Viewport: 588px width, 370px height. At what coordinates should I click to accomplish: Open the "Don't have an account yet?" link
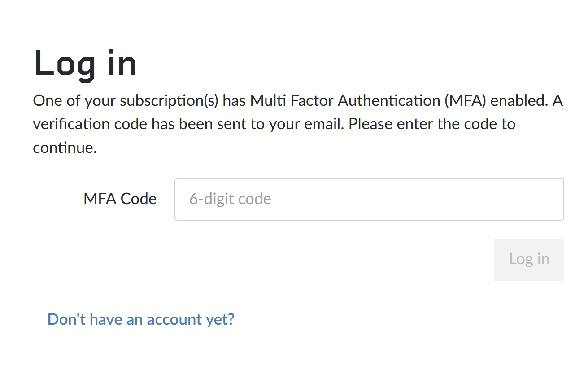[141, 319]
